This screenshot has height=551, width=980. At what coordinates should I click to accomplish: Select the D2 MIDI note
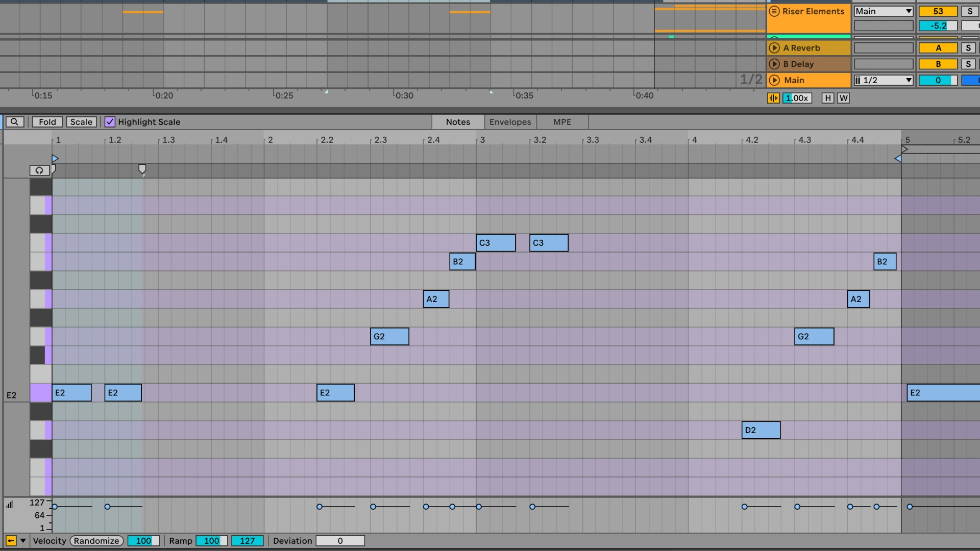[x=761, y=430]
